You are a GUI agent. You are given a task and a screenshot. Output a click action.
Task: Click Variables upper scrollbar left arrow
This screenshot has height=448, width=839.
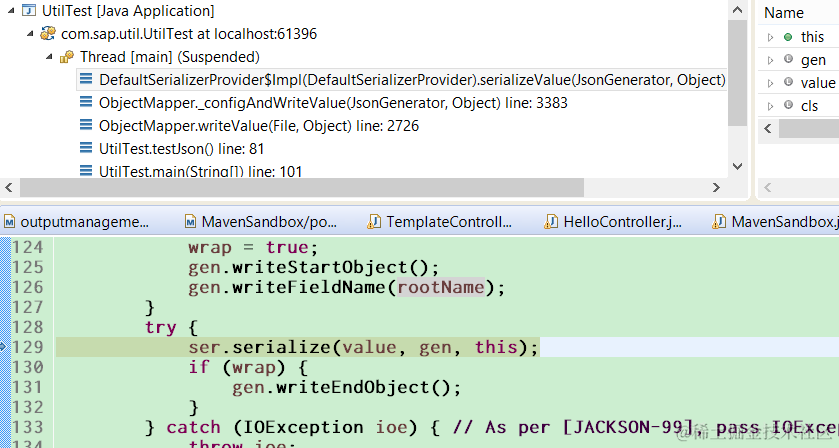pos(768,128)
